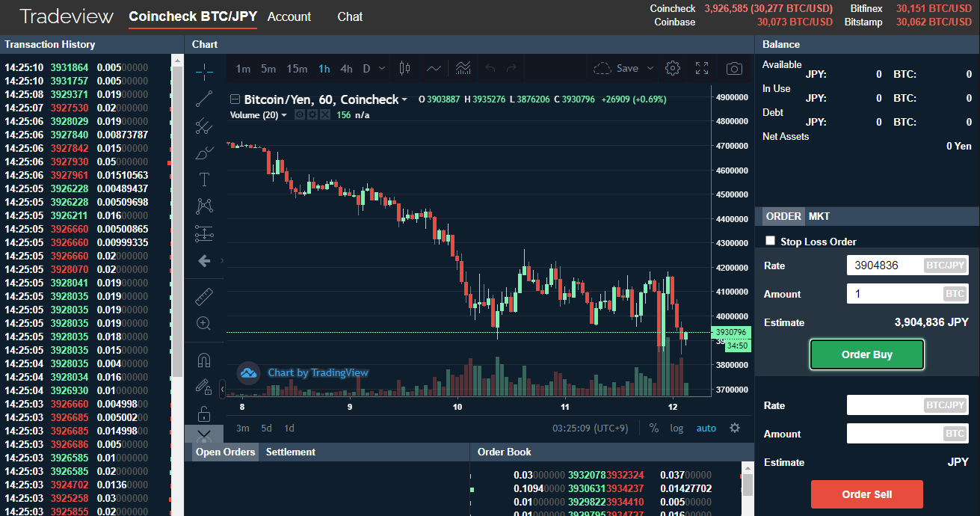Open the Chat menu
980x516 pixels.
[350, 16]
